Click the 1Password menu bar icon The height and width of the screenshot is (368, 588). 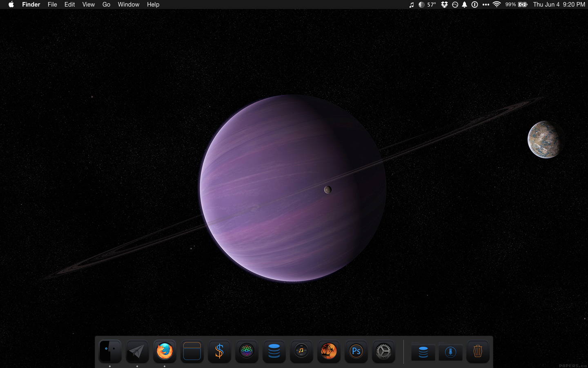(x=474, y=4)
